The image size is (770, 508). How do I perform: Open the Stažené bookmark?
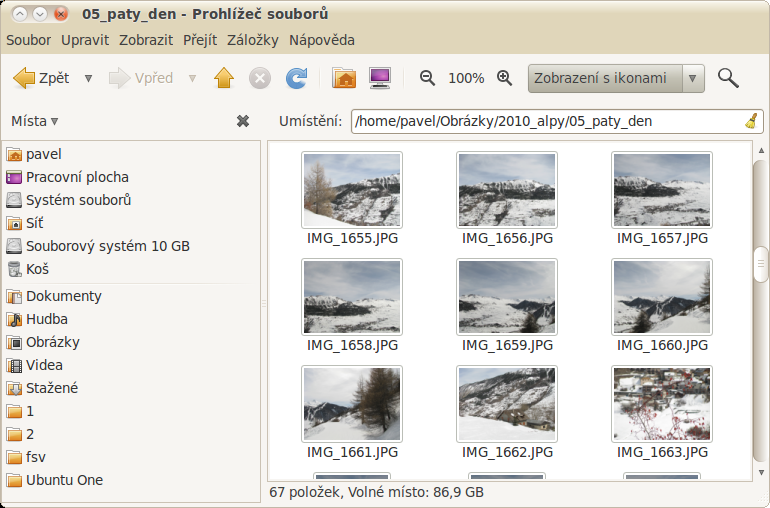coord(132,388)
